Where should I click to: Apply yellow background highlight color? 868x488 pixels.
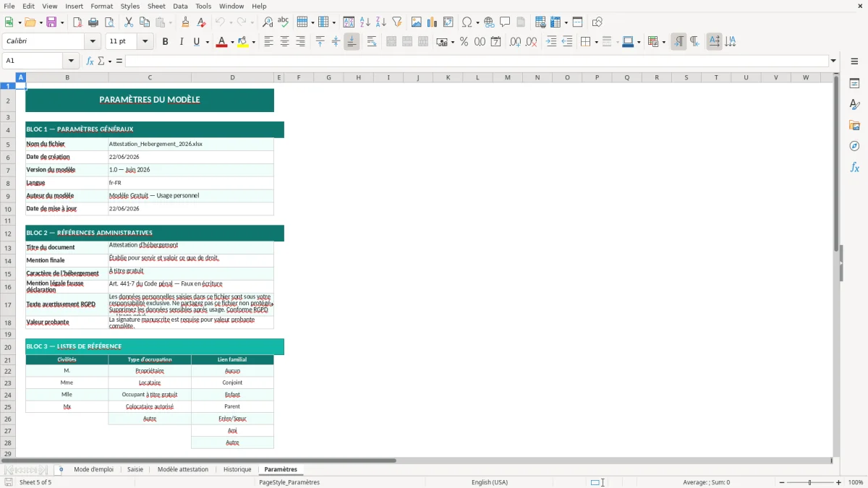pos(242,42)
